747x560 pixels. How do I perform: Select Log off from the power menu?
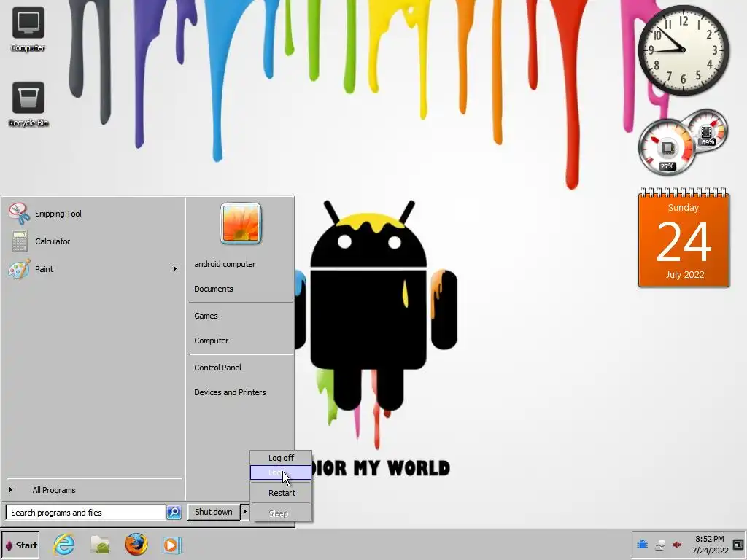pos(281,458)
